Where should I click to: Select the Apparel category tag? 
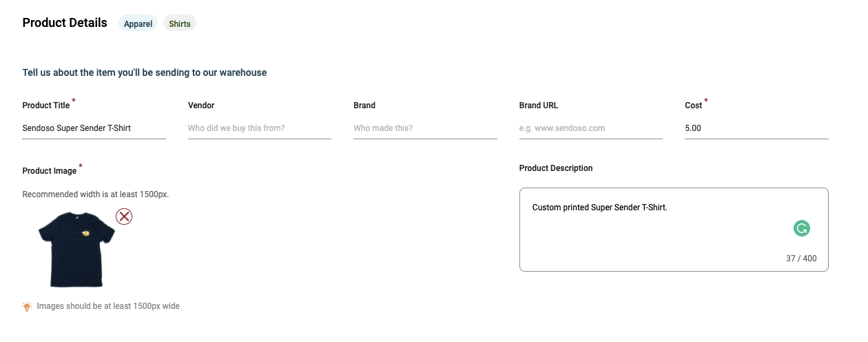[x=138, y=23]
